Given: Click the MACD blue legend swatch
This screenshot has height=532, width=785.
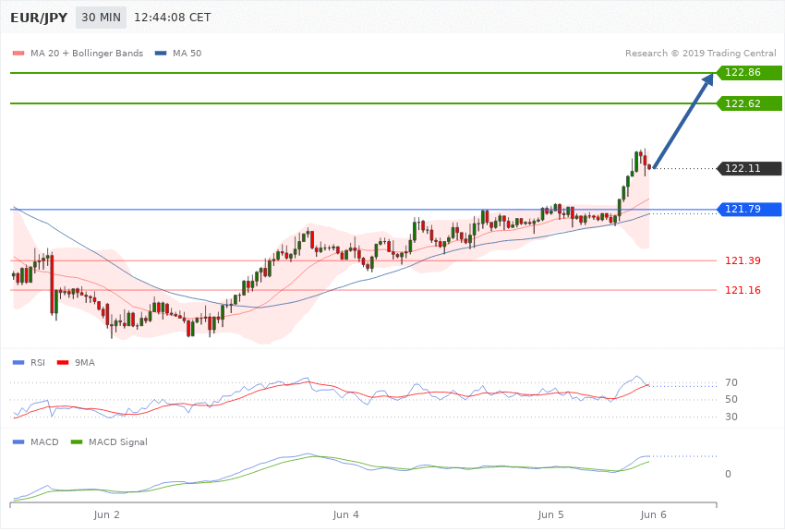Looking at the screenshot, I should point(18,441).
